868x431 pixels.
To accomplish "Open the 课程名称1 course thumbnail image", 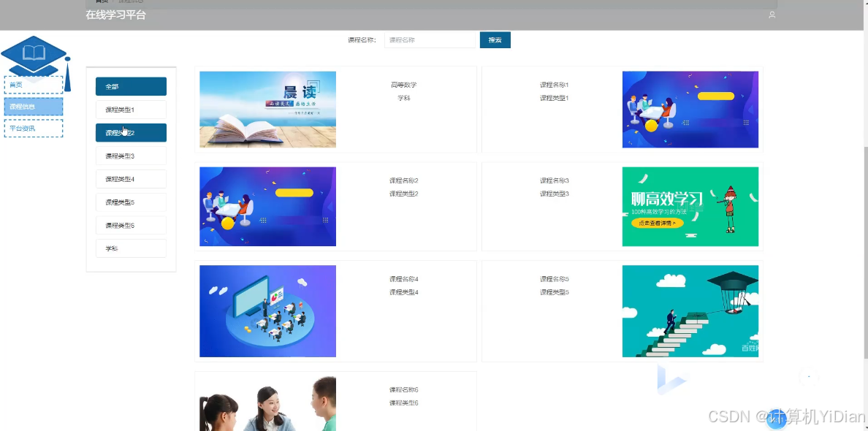I will point(690,110).
